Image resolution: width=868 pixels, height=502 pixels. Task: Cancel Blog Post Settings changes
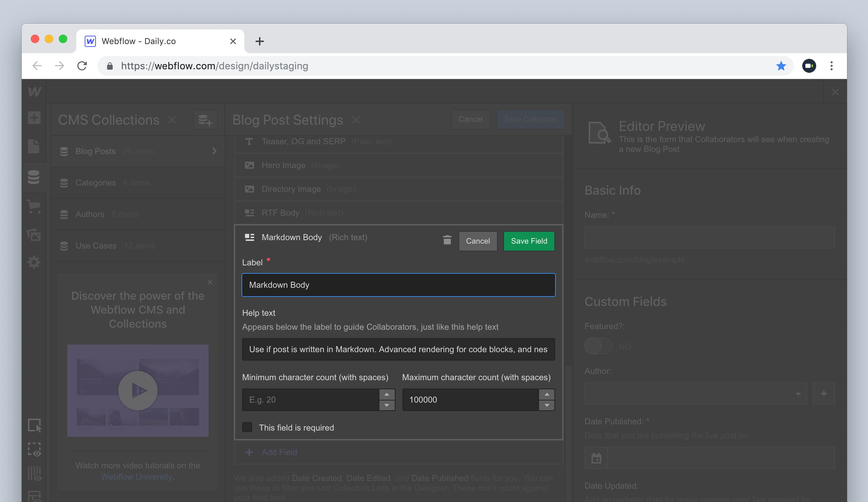(470, 119)
